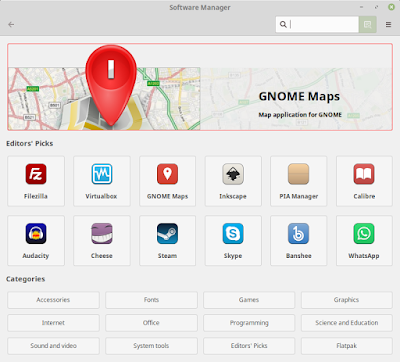
Task: Browse the Science and Education category
Action: pyautogui.click(x=347, y=323)
